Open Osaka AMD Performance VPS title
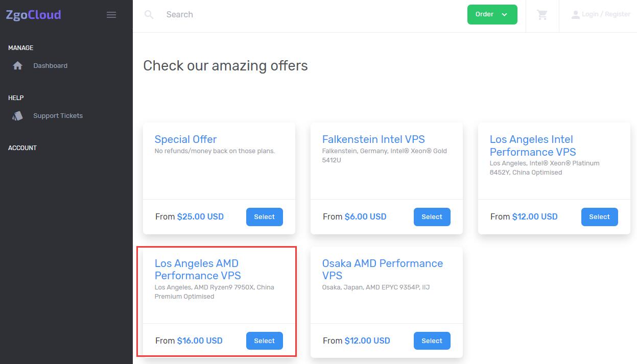This screenshot has width=637, height=364. (x=383, y=270)
